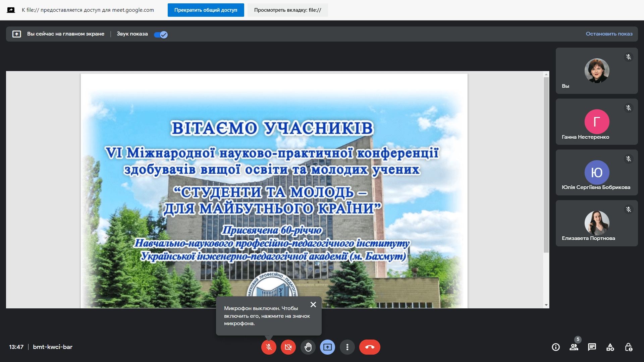Screen dimensions: 644x362
Task: Click scrollbar down arrow in presentation
Action: point(546,305)
